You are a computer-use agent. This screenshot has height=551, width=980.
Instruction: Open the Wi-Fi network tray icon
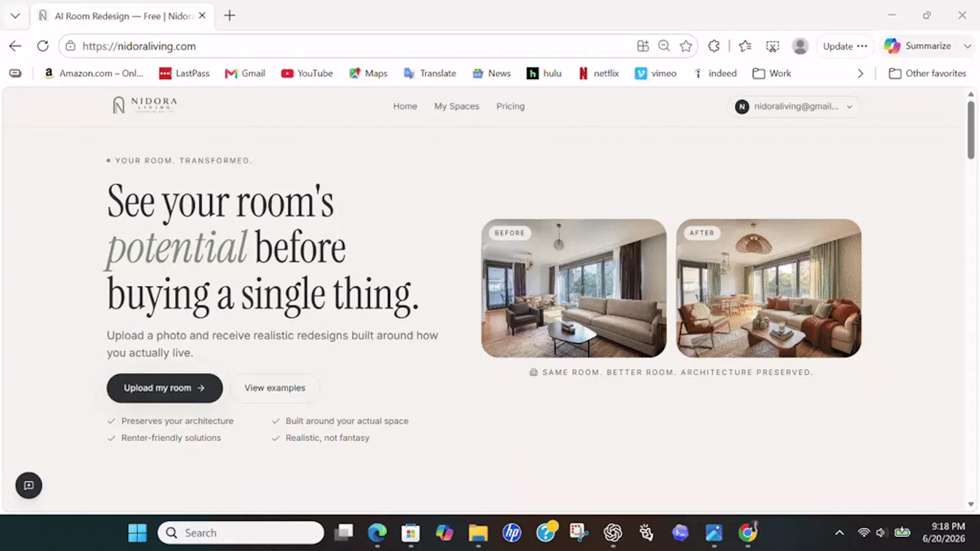point(864,533)
